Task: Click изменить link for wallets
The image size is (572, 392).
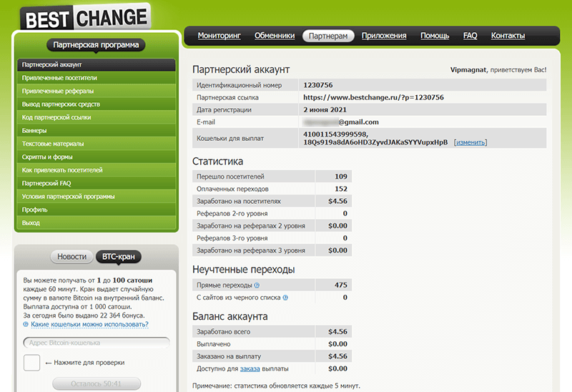Action: [x=470, y=142]
